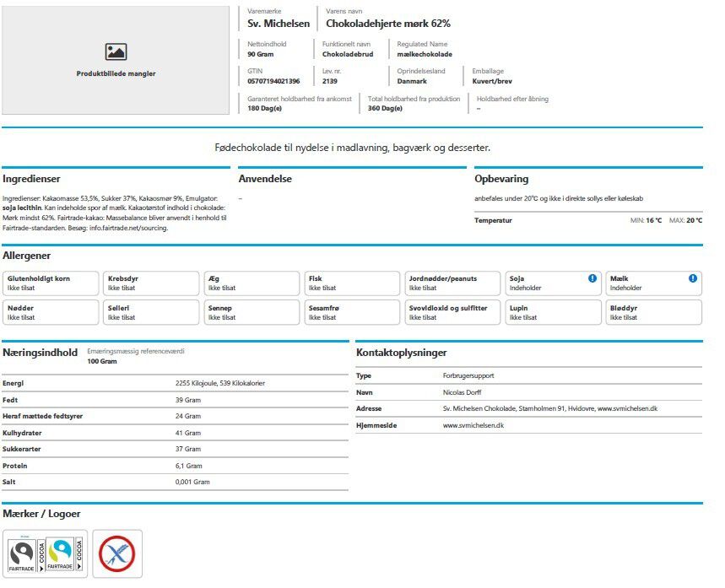Click the Næringsindhold section heading
The height and width of the screenshot is (588, 725).
click(40, 353)
